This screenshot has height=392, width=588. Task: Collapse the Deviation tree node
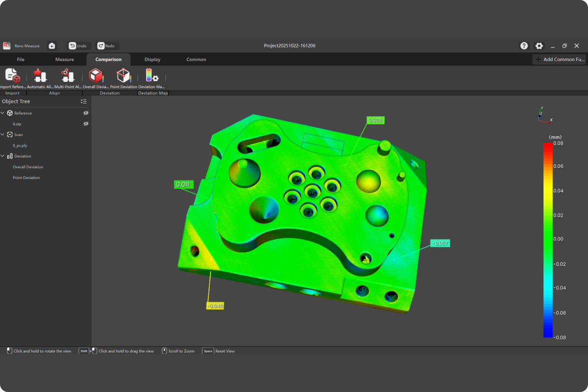pos(3,156)
